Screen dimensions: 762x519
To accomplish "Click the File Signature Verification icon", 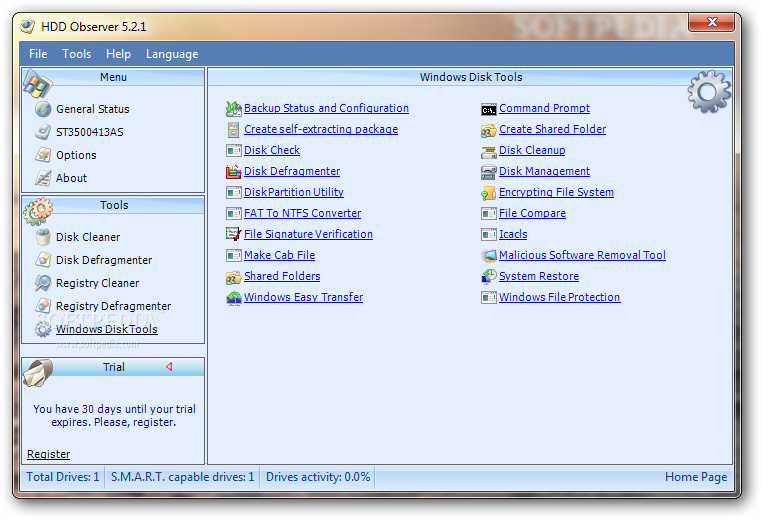I will (234, 234).
